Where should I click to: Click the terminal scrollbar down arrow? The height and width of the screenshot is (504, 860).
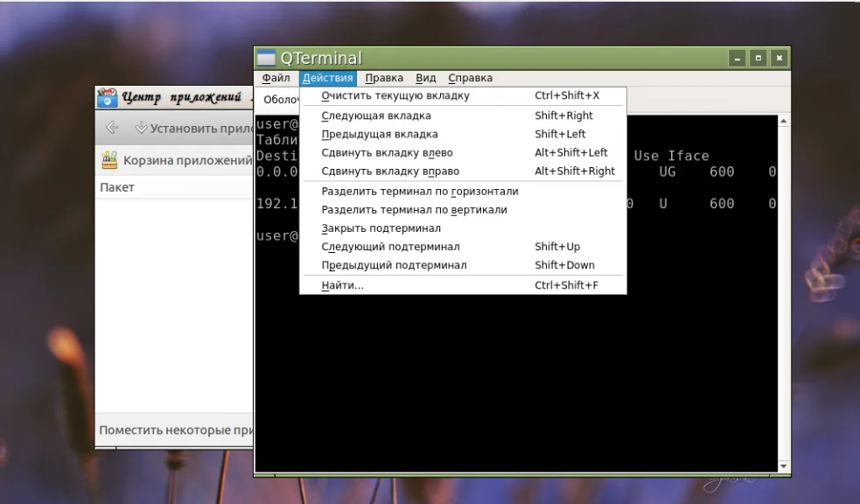click(x=784, y=466)
